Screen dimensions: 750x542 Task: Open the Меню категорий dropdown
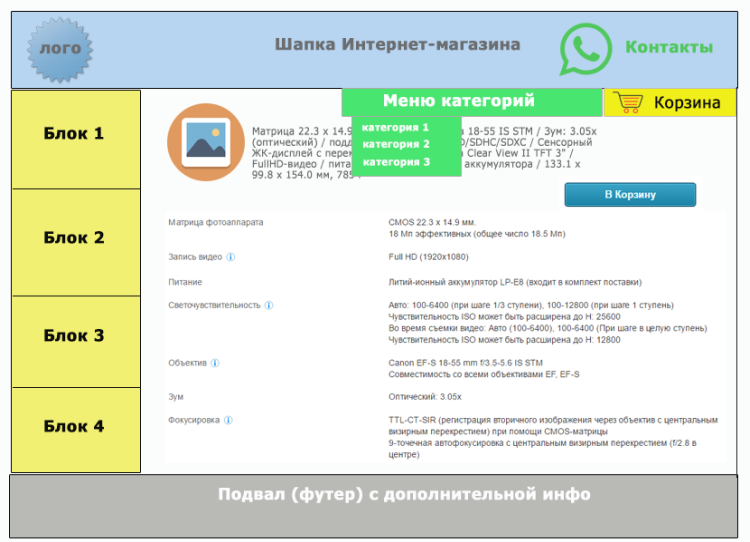pyautogui.click(x=472, y=101)
